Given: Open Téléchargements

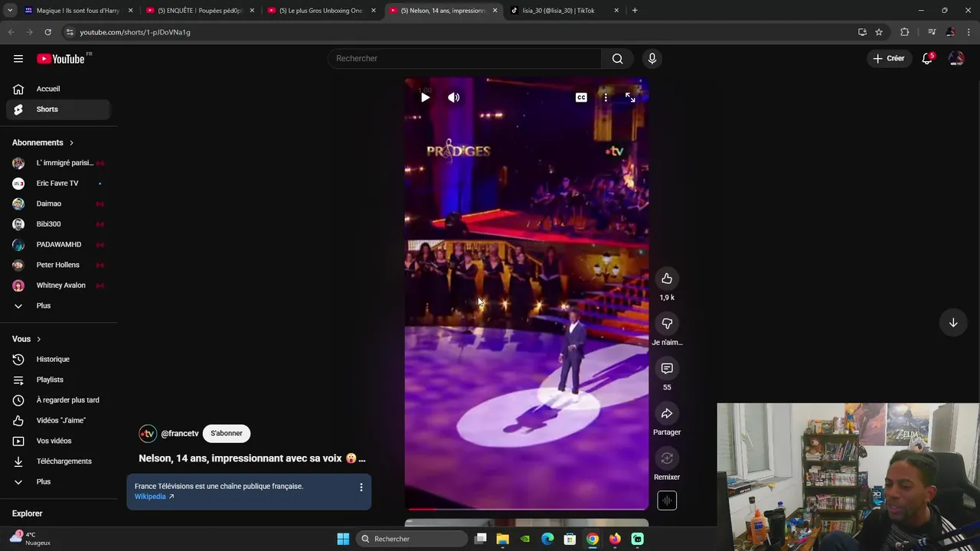Looking at the screenshot, I should point(59,461).
